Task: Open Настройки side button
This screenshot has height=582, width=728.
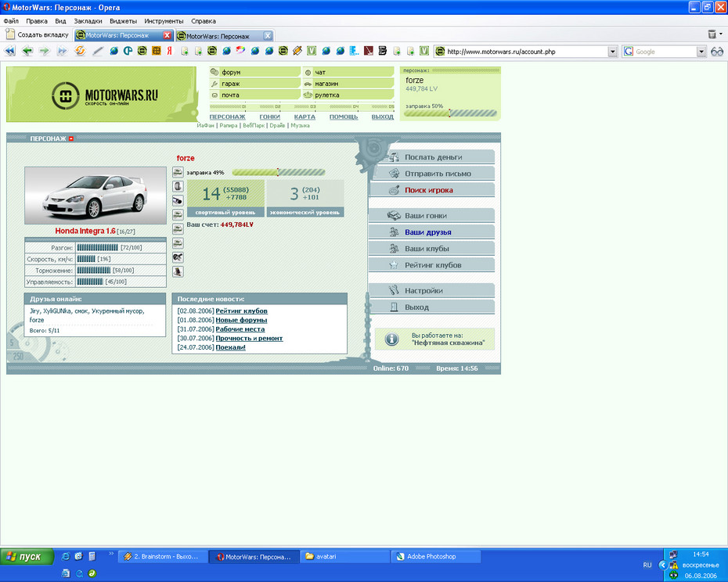Action: (x=432, y=290)
